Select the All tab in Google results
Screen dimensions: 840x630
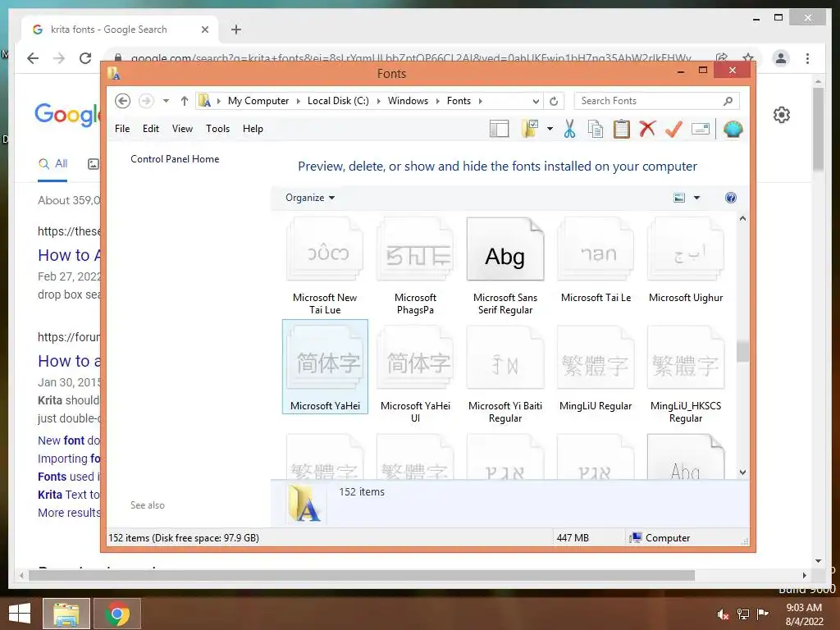(x=52, y=164)
